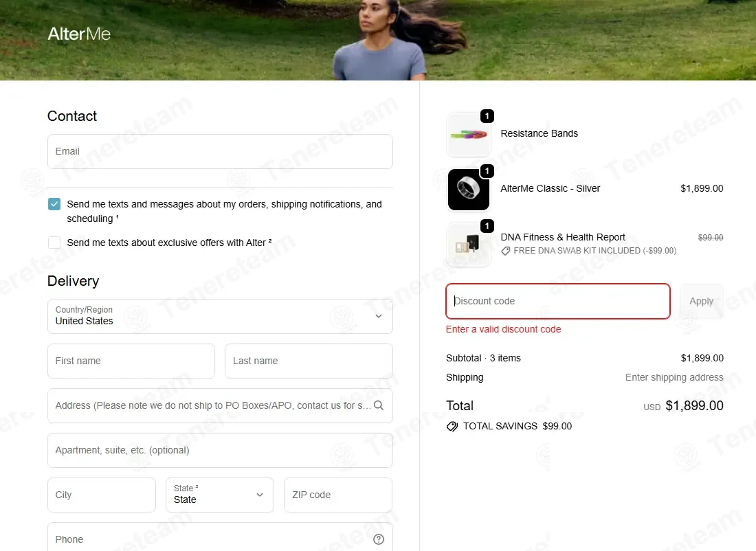This screenshot has width=756, height=551.
Task: Open the Country/Region dropdown
Action: click(x=220, y=316)
